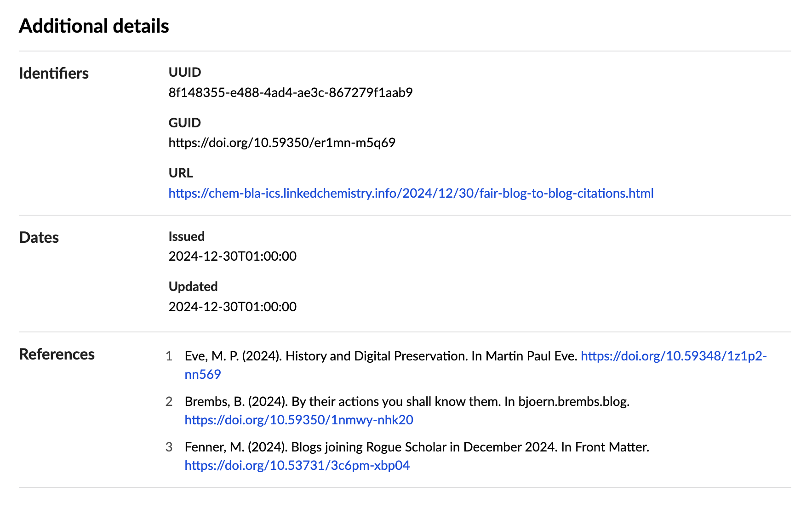Image resolution: width=812 pixels, height=514 pixels.
Task: Click the GUID field label
Action: click(185, 123)
